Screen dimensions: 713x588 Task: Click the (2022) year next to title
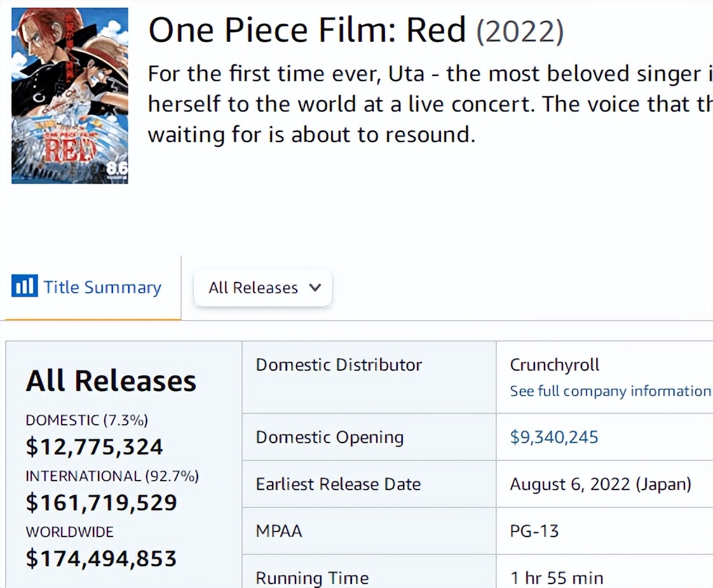coord(520,31)
